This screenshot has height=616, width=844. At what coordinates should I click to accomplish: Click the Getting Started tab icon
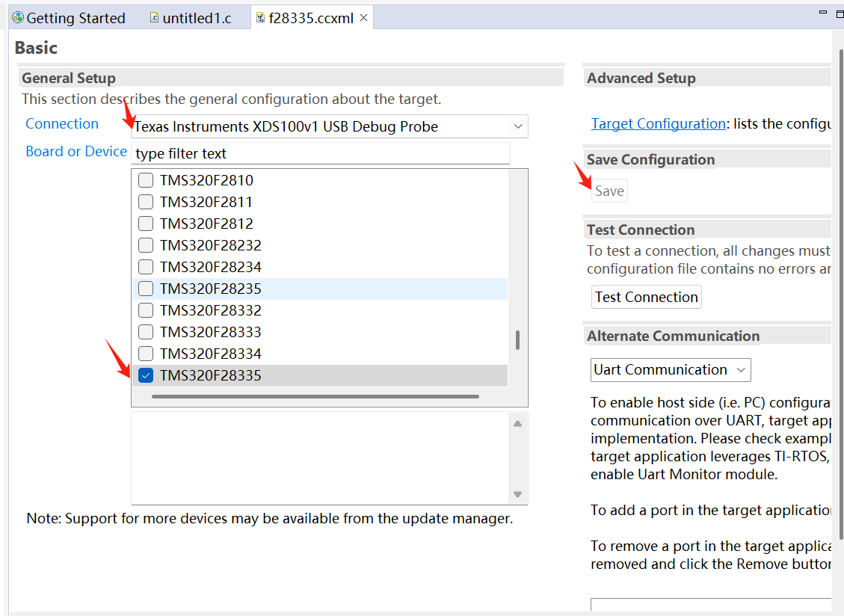[18, 18]
